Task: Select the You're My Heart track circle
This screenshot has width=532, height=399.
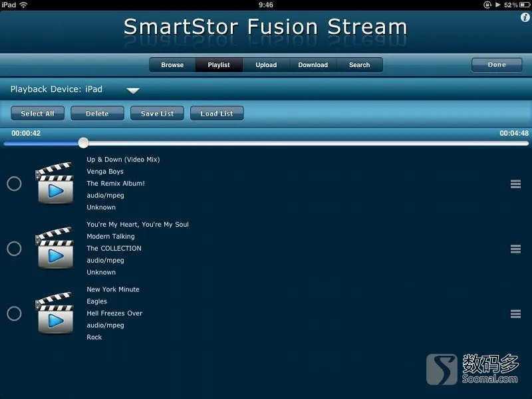Action: [x=14, y=249]
